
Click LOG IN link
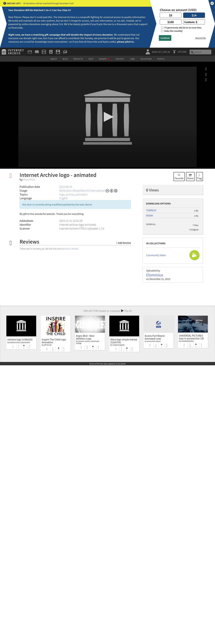(x=166, y=52)
